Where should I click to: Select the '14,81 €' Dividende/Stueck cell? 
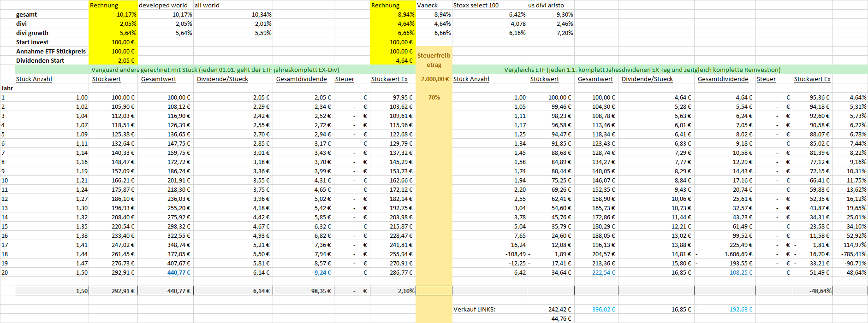pyautogui.click(x=656, y=254)
